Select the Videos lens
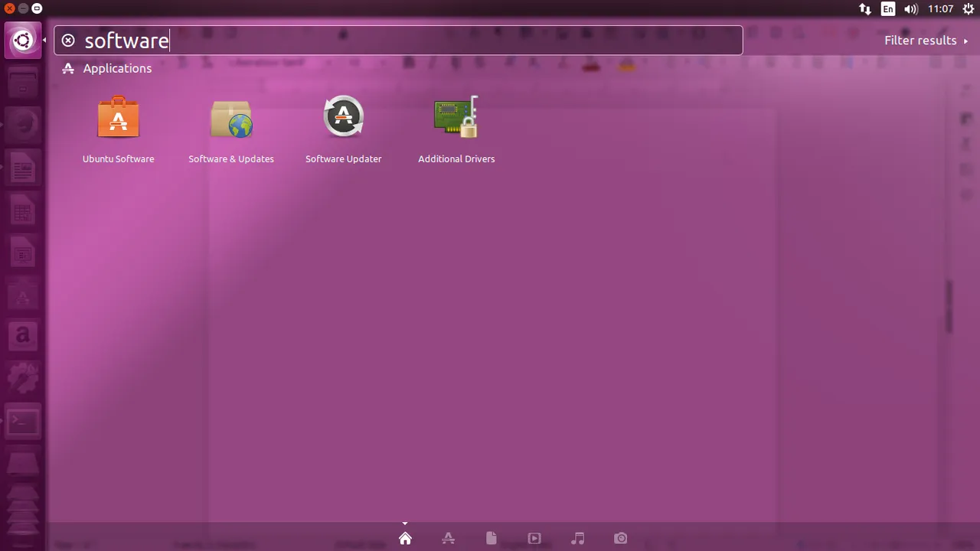Viewport: 980px width, 551px height. tap(534, 539)
